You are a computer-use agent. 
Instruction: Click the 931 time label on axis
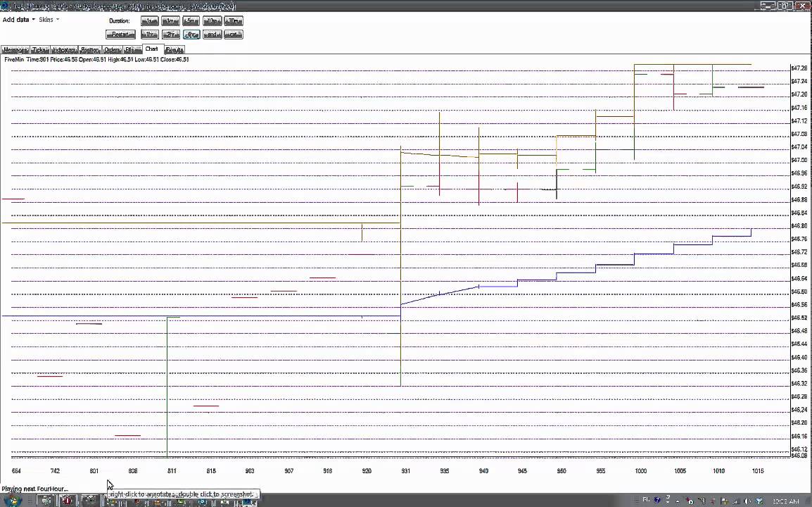coord(405,470)
